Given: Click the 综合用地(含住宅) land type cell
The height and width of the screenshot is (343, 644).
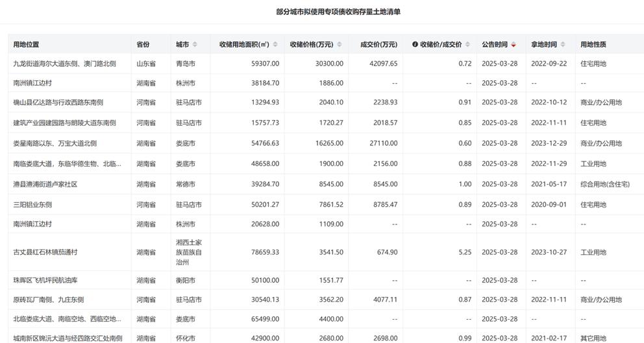Looking at the screenshot, I should (x=605, y=184).
